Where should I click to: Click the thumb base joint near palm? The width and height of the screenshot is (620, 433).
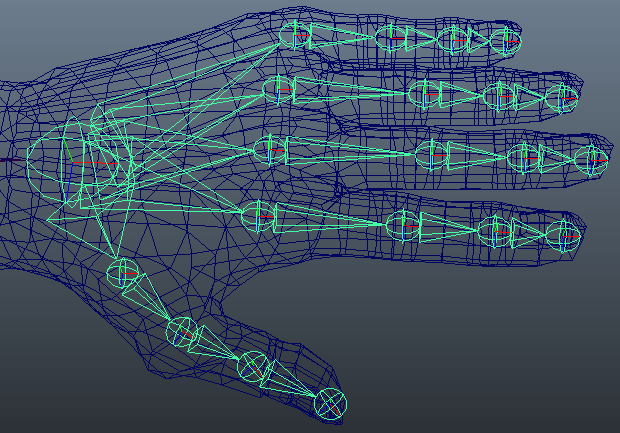(x=122, y=273)
